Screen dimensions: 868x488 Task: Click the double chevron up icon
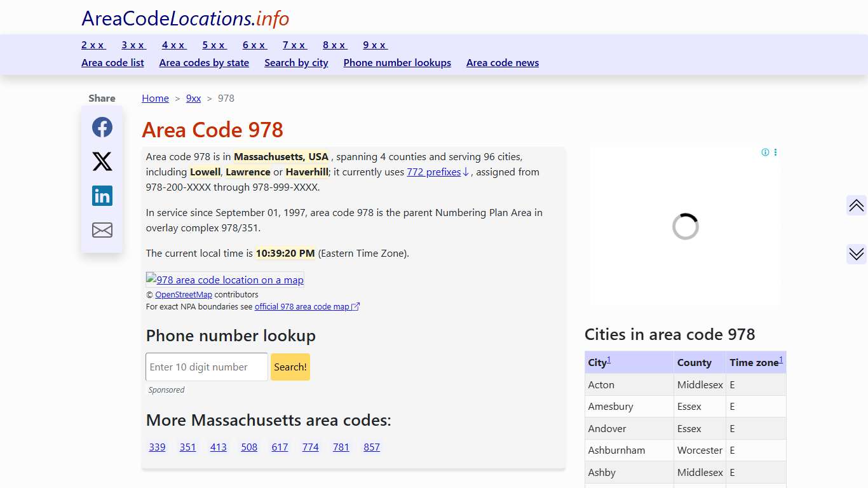(x=856, y=205)
